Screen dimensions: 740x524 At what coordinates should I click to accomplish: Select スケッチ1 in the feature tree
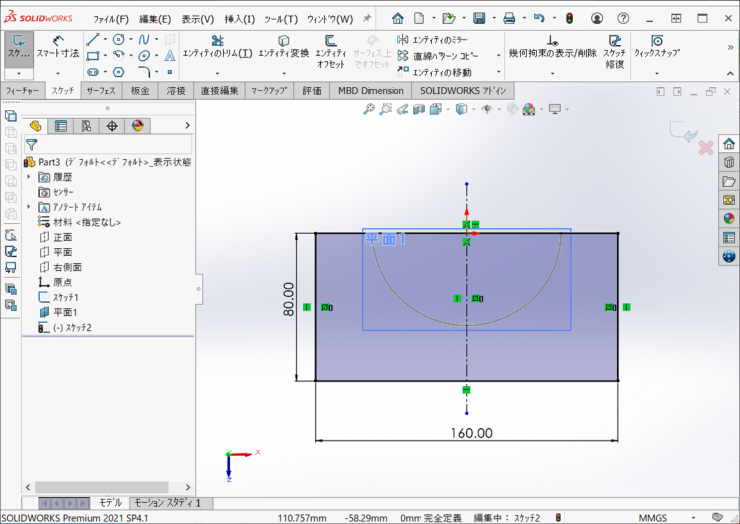pos(65,297)
